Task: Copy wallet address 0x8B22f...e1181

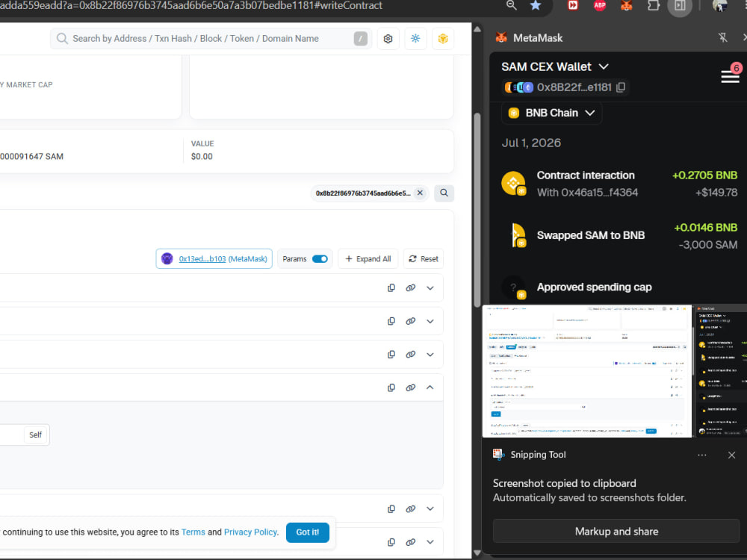Action: pyautogui.click(x=621, y=87)
